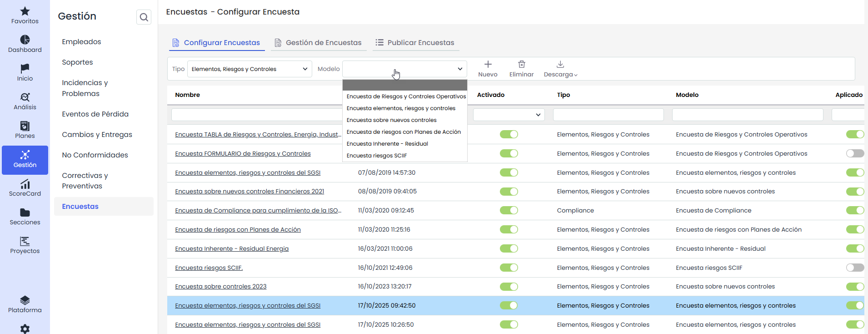
Task: Open the Proyectos sidebar icon
Action: (25, 241)
